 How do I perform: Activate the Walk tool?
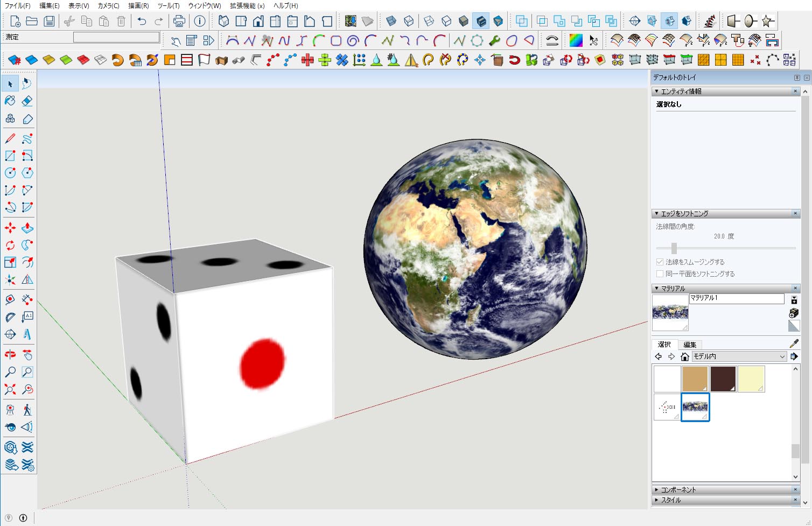(27, 410)
